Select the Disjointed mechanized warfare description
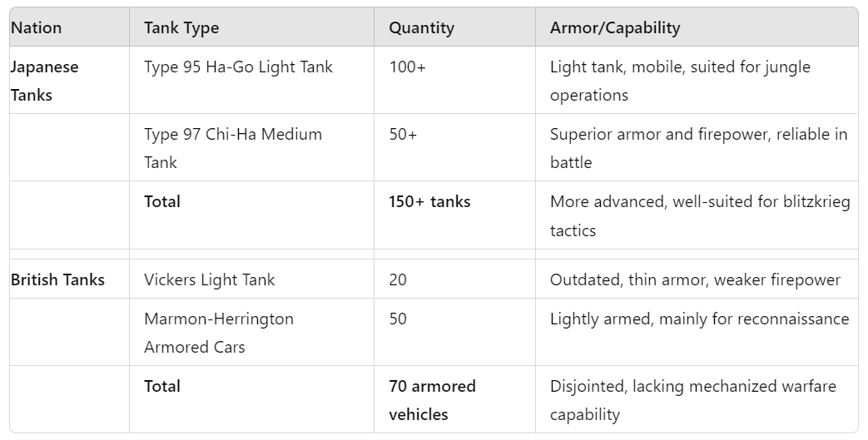The width and height of the screenshot is (868, 440). (697, 399)
